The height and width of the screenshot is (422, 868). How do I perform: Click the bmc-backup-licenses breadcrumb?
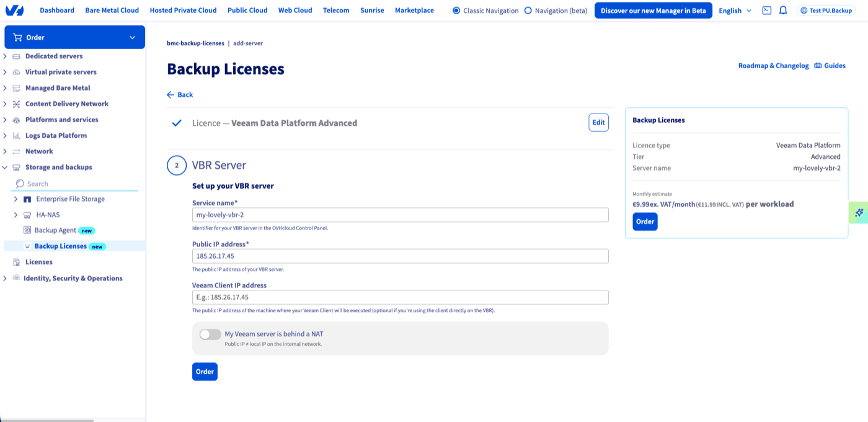pyautogui.click(x=195, y=43)
